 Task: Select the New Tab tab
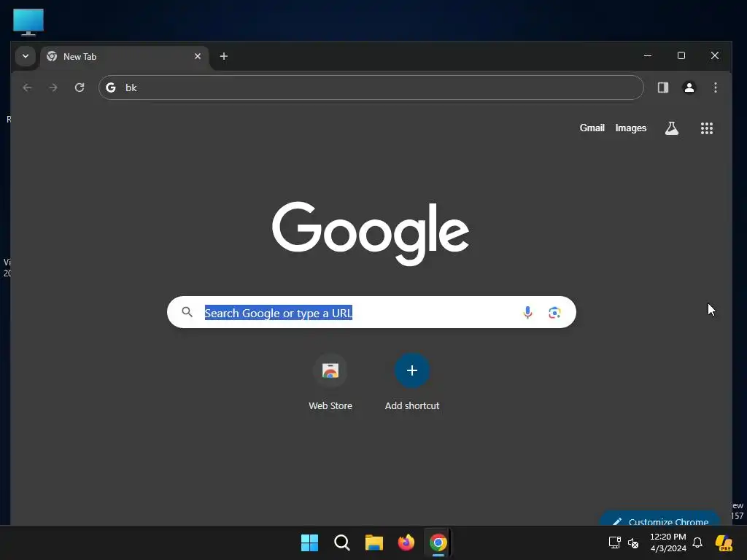[x=125, y=57]
